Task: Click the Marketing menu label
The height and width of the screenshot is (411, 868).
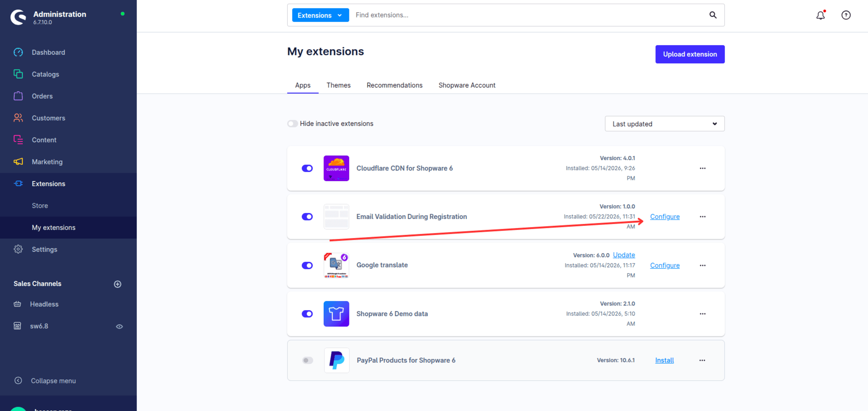Action: tap(47, 162)
